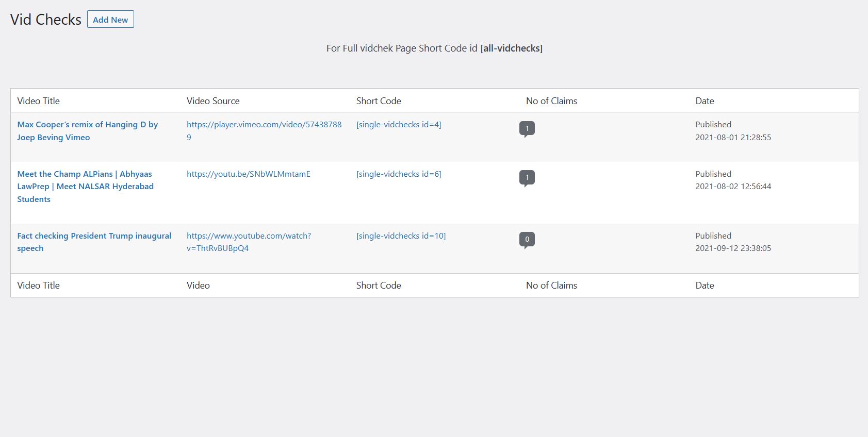Image resolution: width=868 pixels, height=437 pixels.
Task: Click the Add New button
Action: click(x=110, y=20)
